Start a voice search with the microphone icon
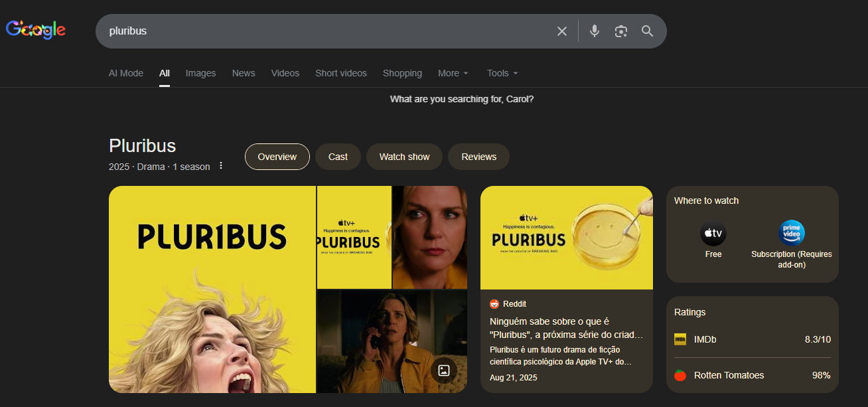 (594, 31)
